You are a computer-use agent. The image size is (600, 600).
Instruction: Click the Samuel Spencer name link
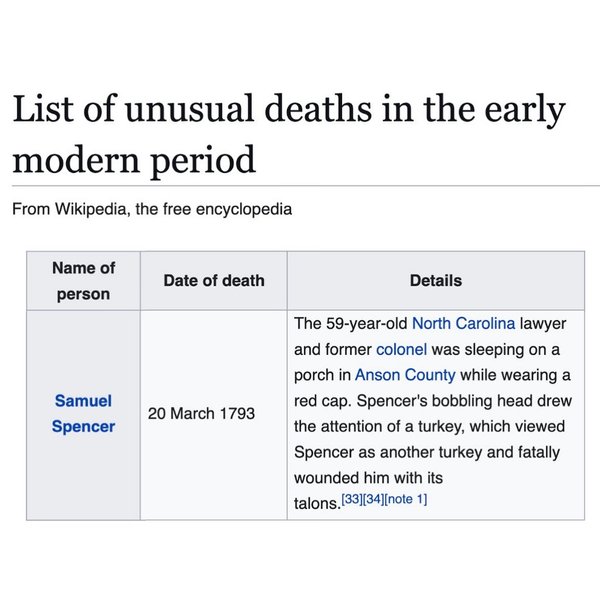(x=83, y=413)
